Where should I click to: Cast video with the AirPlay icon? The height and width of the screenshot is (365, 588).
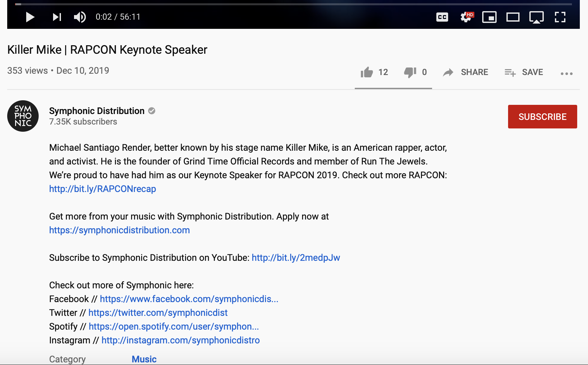[x=536, y=17]
